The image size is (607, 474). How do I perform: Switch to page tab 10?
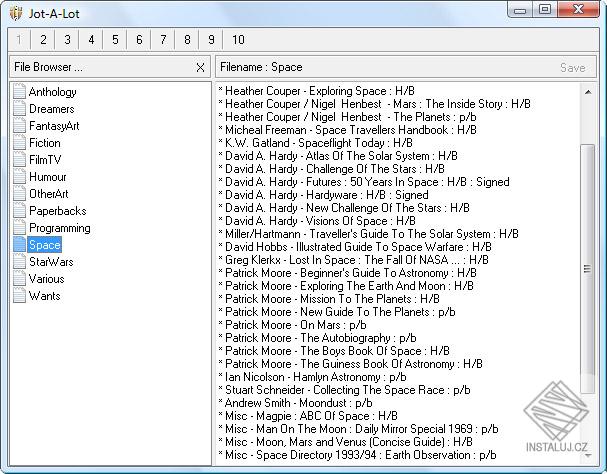tap(238, 40)
